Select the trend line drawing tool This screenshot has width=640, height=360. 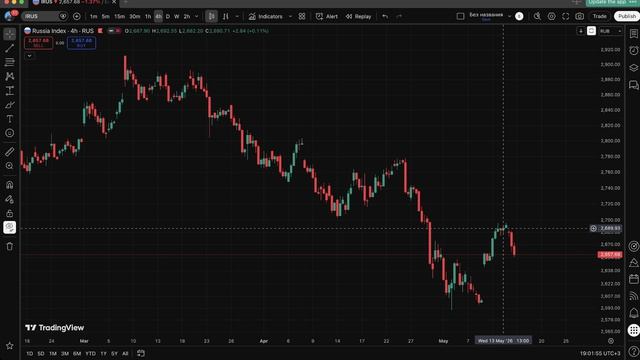tap(10, 48)
